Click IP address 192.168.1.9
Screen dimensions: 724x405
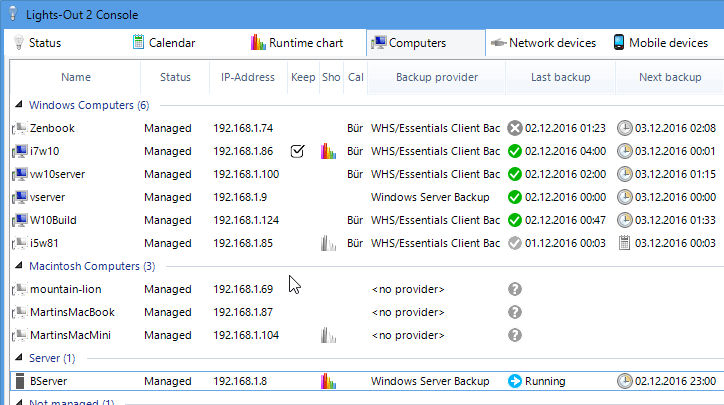(240, 197)
